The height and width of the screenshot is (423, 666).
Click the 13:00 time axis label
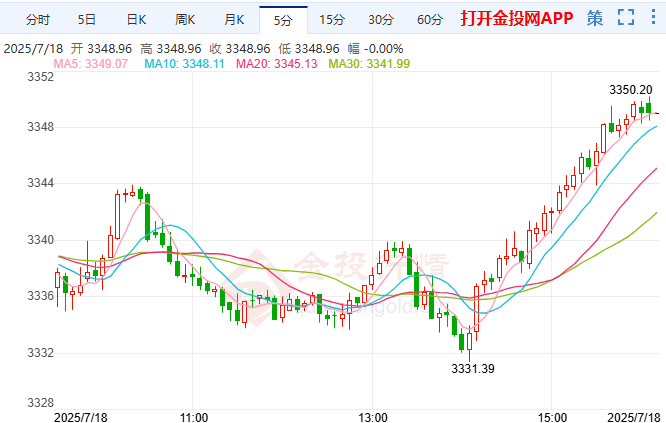tap(373, 417)
